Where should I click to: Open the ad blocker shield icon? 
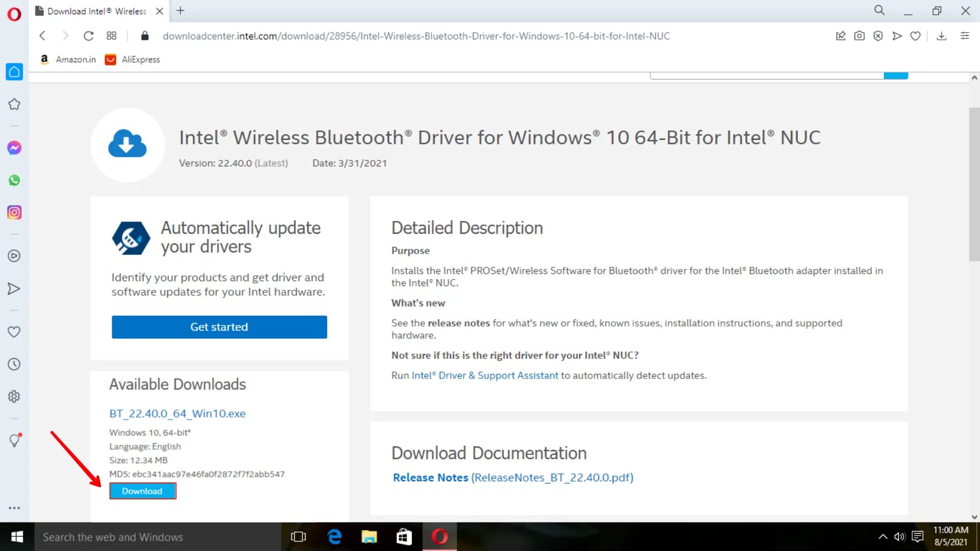tap(878, 36)
